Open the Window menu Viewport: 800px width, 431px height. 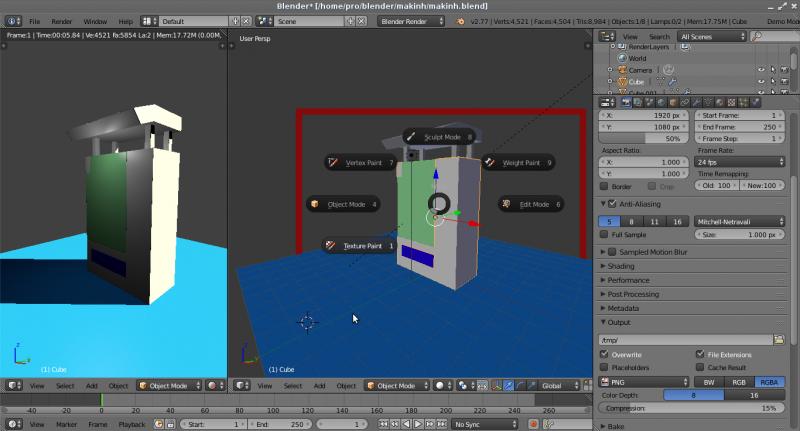pos(94,20)
